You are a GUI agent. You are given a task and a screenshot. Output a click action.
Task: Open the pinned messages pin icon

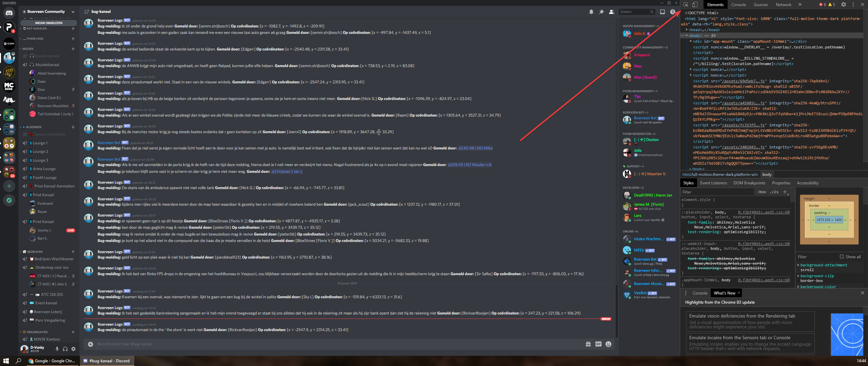click(x=601, y=12)
